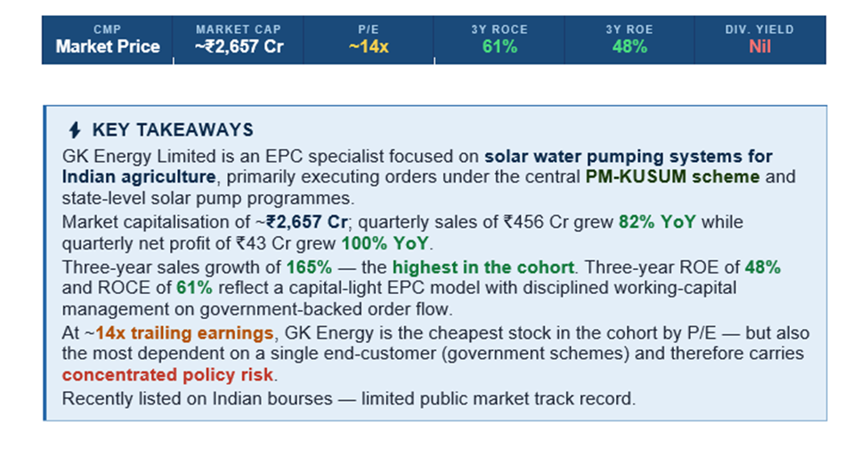Click the green PM-KUSUM scheme text
This screenshot has width=868, height=450.
[672, 176]
